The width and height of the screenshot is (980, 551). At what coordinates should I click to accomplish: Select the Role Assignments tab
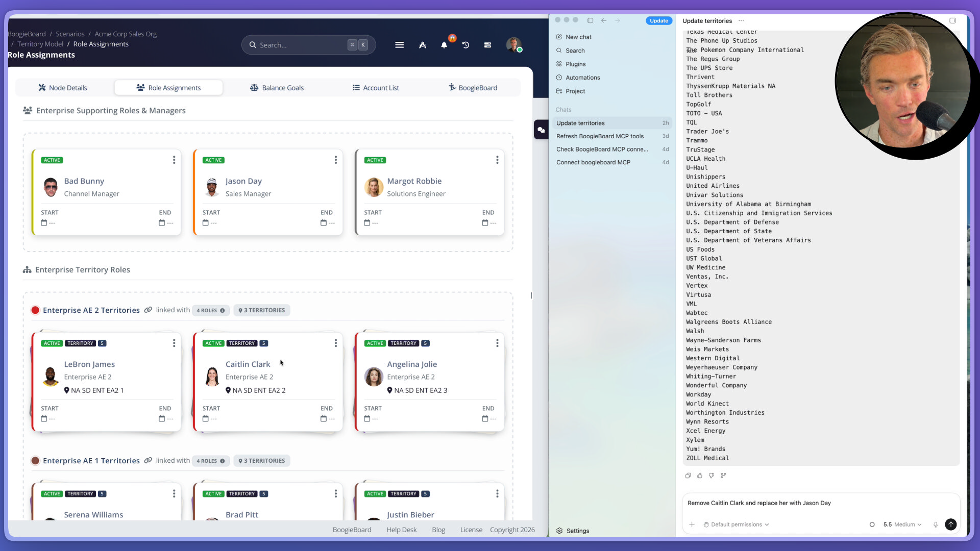[x=168, y=88]
